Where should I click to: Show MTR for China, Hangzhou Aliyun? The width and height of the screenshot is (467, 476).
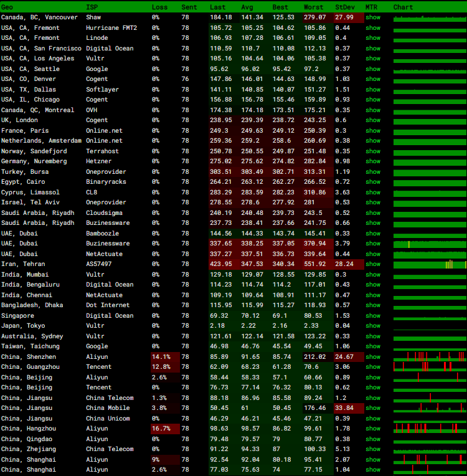pyautogui.click(x=373, y=429)
